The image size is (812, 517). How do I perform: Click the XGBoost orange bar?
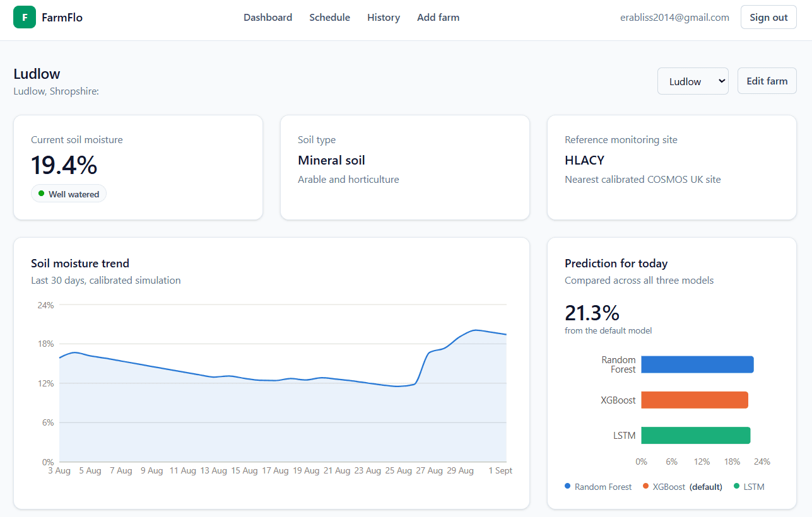(x=695, y=400)
